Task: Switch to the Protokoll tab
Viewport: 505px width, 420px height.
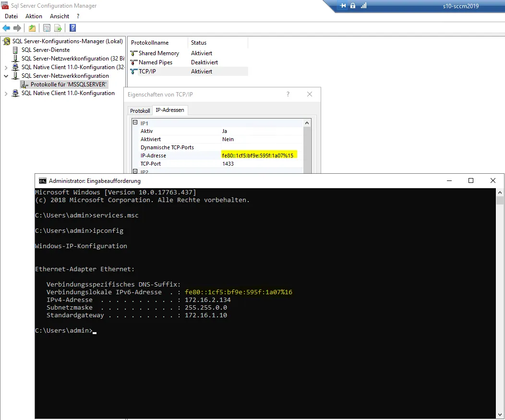Action: (140, 111)
